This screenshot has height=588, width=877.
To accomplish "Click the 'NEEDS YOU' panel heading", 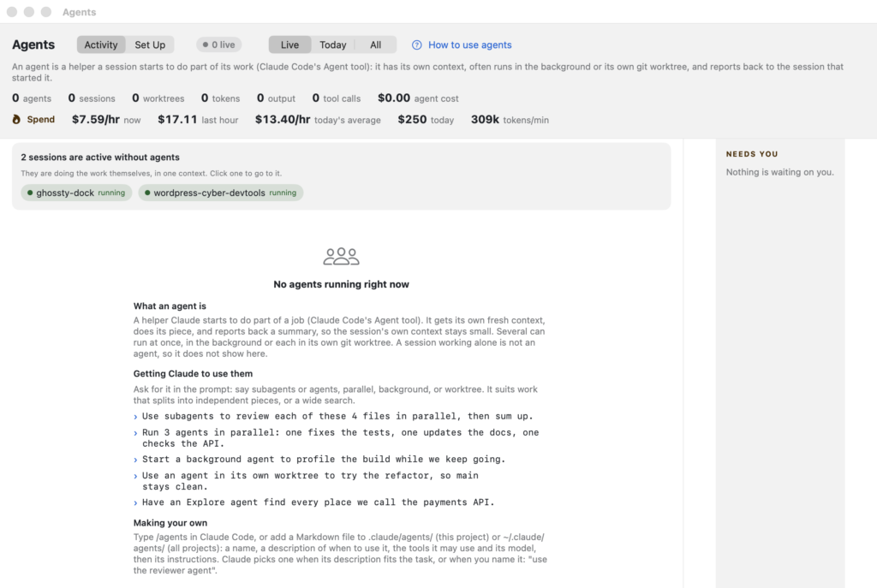I will 752,154.
